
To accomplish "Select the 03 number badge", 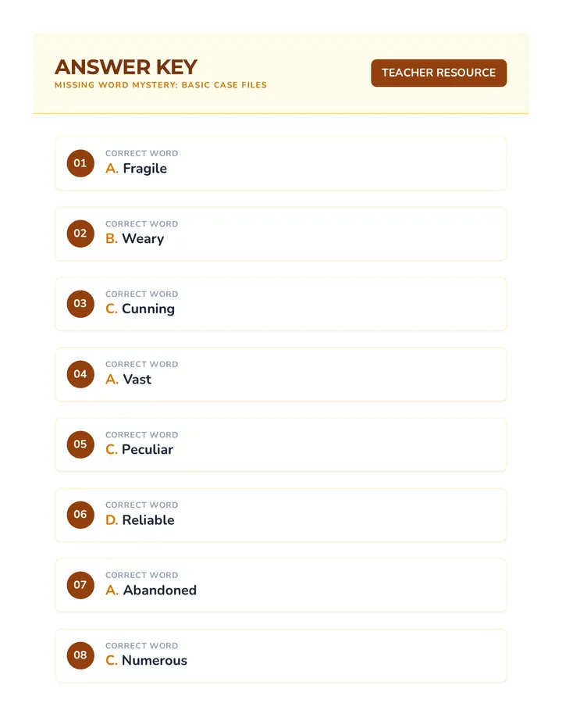I will pos(80,304).
